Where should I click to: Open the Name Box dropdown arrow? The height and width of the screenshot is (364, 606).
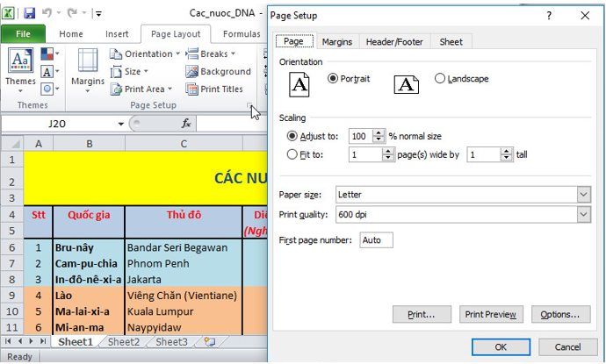coord(121,124)
